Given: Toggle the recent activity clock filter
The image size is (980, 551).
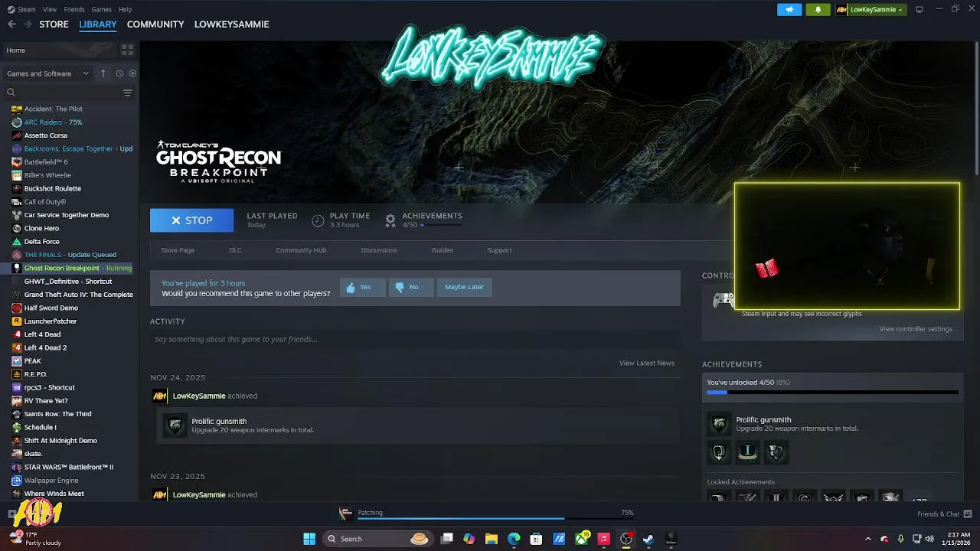Looking at the screenshot, I should click(119, 73).
